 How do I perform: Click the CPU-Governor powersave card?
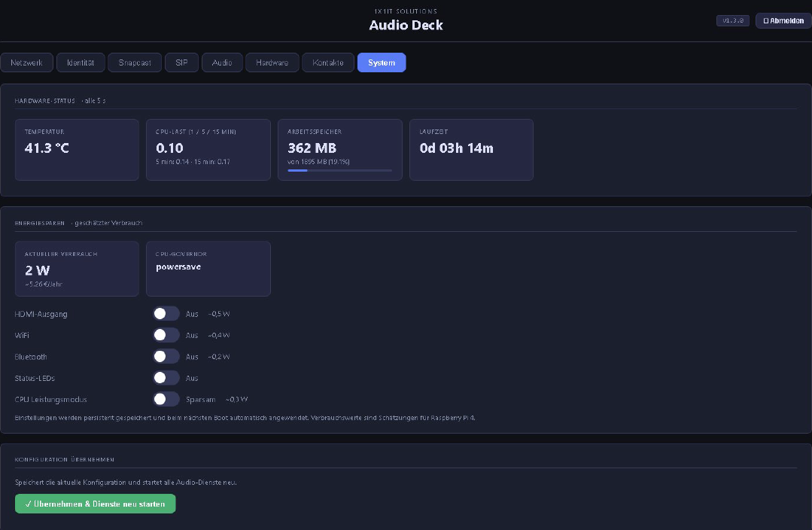(x=208, y=269)
